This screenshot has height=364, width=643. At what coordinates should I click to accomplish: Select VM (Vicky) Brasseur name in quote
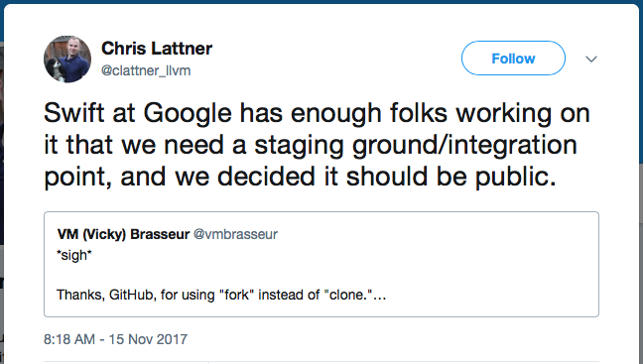(x=123, y=234)
